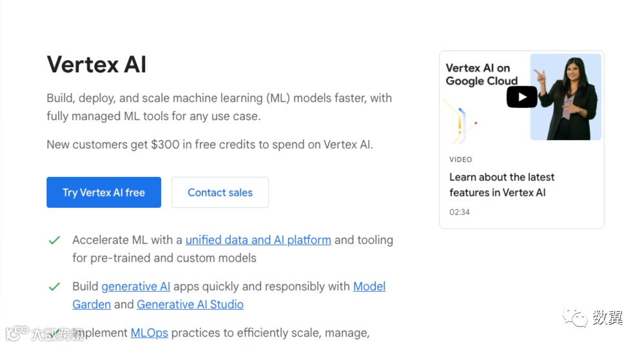Click the checkmark next to Build generative AI

point(55,287)
